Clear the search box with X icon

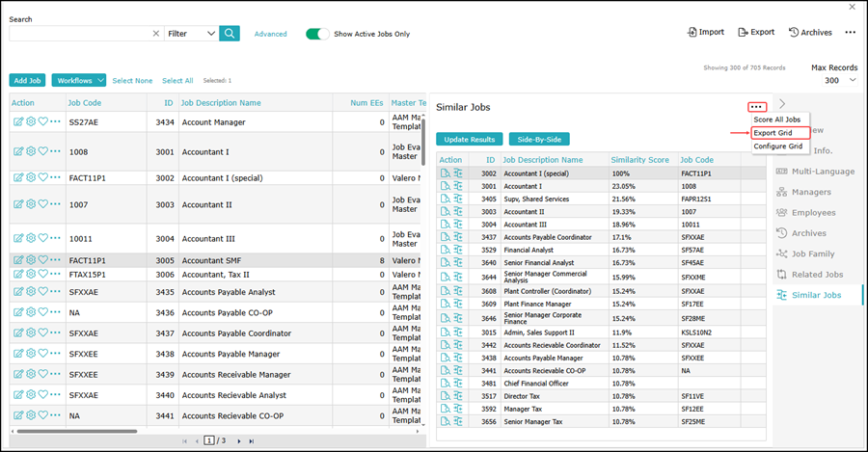pos(156,34)
